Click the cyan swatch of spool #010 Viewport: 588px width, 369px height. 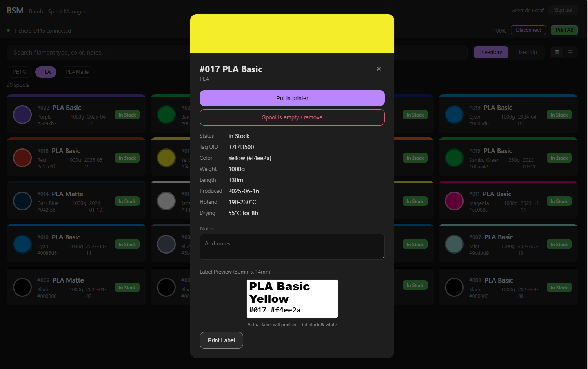pos(22,244)
